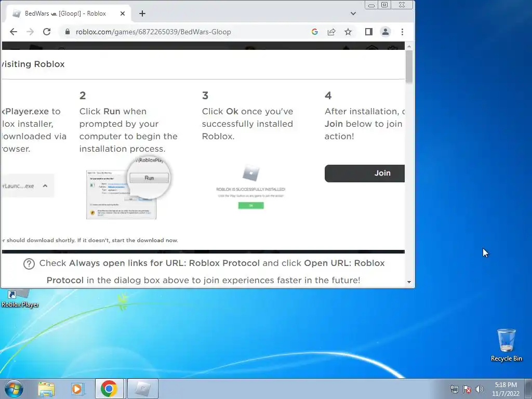Viewport: 532px width, 399px height.
Task: Switch to Chrome on the taskbar
Action: pos(109,389)
